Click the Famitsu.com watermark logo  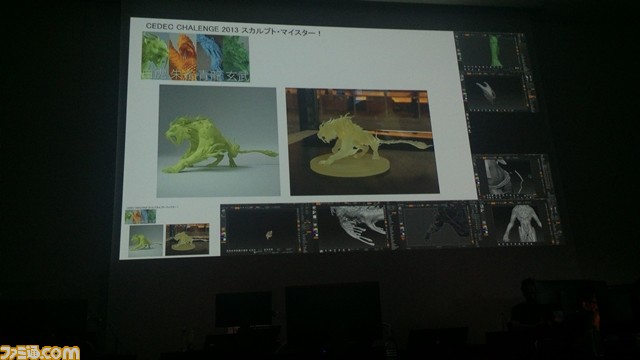(40, 353)
